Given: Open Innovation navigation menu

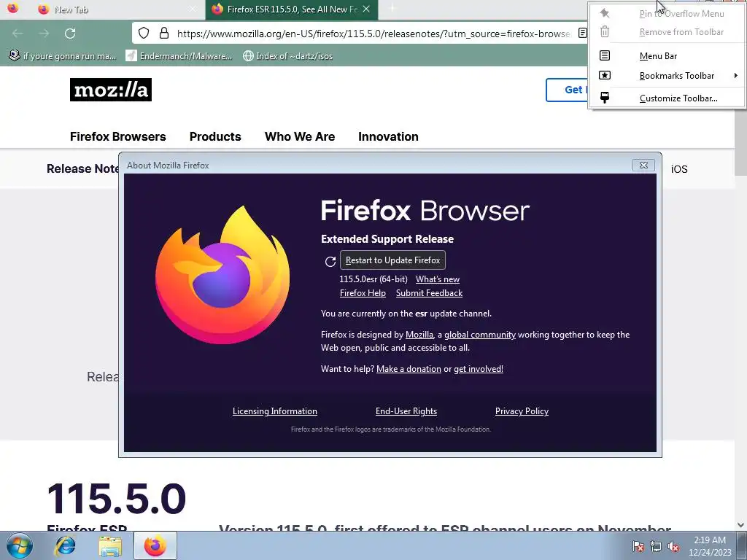Looking at the screenshot, I should (x=388, y=136).
